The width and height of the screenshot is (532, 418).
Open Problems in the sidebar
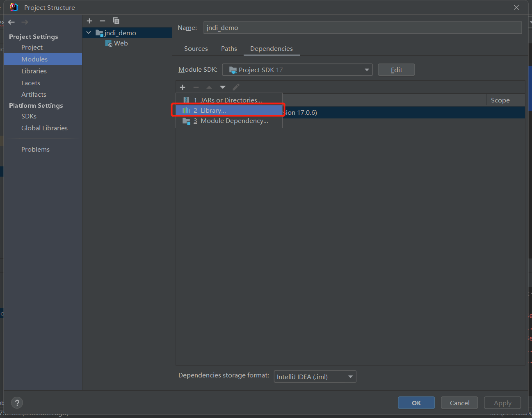click(35, 150)
